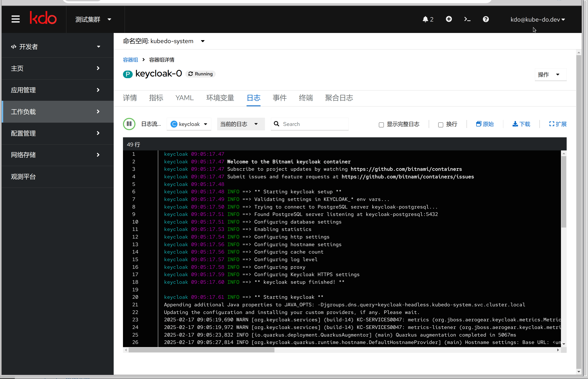Switch to the 终端 tab
The width and height of the screenshot is (588, 379).
306,98
